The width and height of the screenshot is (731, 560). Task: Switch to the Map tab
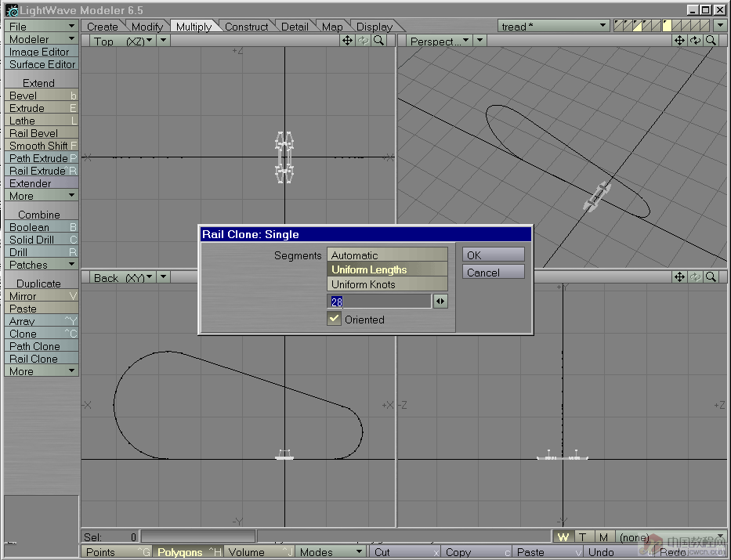332,27
